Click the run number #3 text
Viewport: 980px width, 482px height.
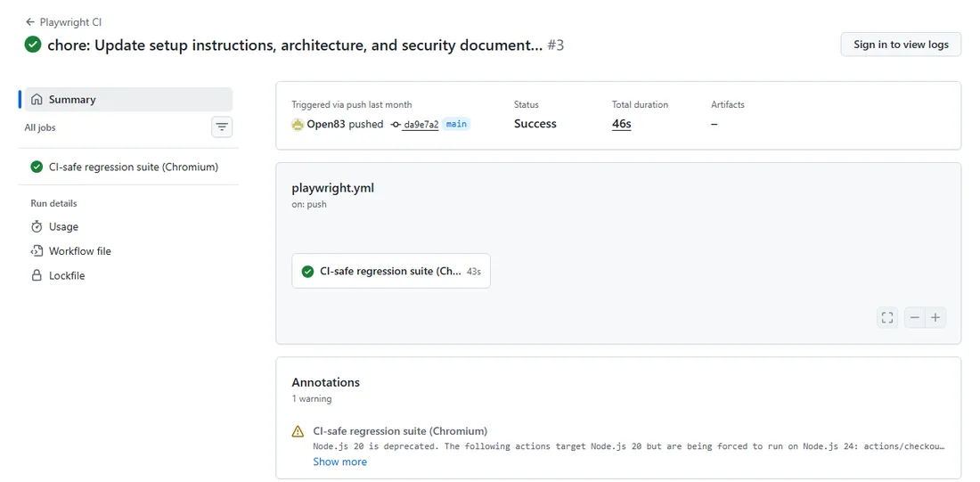[556, 45]
